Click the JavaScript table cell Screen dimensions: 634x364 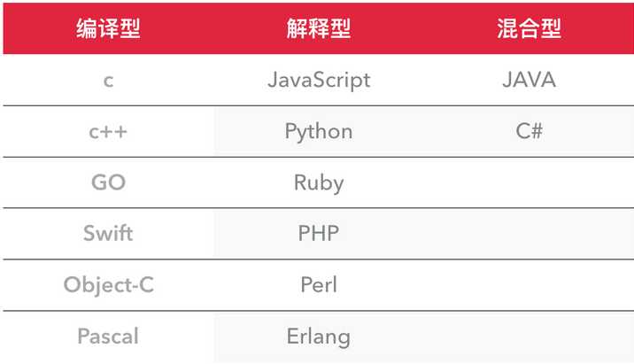(318, 80)
